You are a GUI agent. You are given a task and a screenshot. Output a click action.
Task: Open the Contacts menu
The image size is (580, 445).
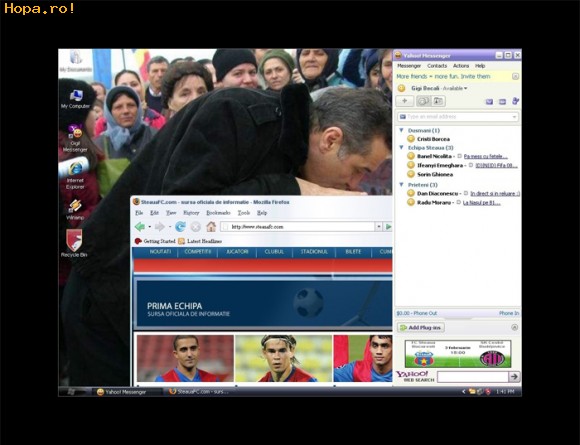click(x=437, y=66)
